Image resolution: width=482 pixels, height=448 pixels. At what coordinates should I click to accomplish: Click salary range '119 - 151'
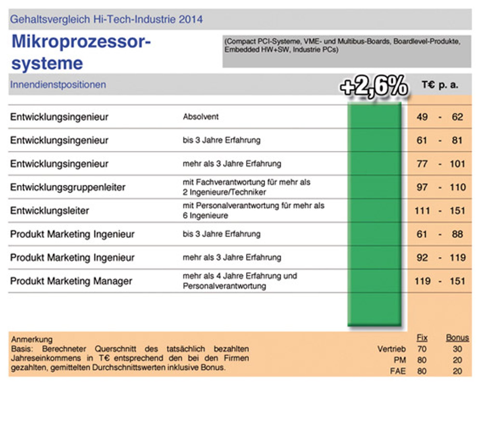440,281
